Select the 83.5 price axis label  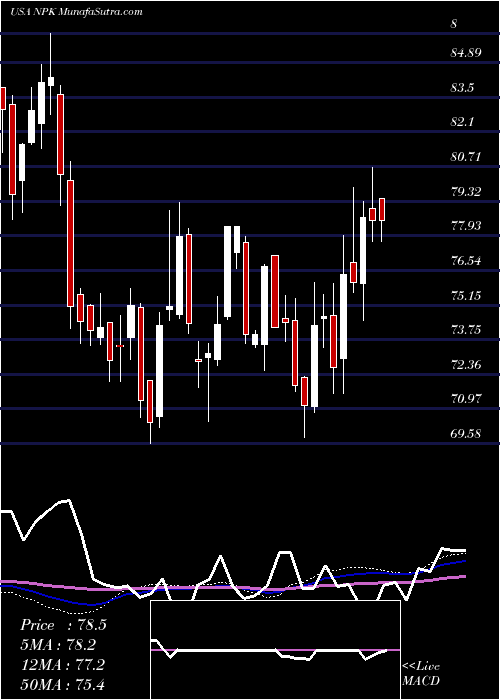coord(462,88)
